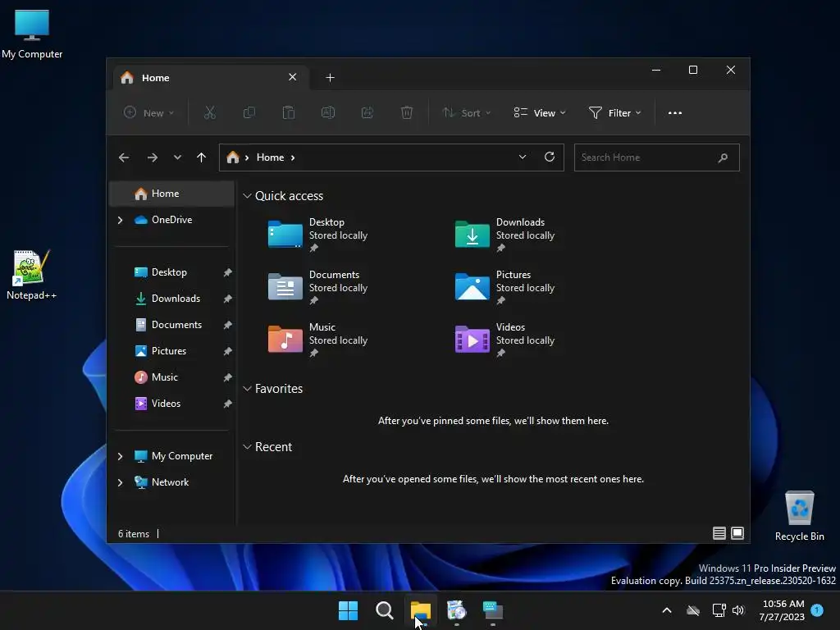Expand Network in navigation pane
Image resolution: width=840 pixels, height=630 pixels.
[x=120, y=482]
